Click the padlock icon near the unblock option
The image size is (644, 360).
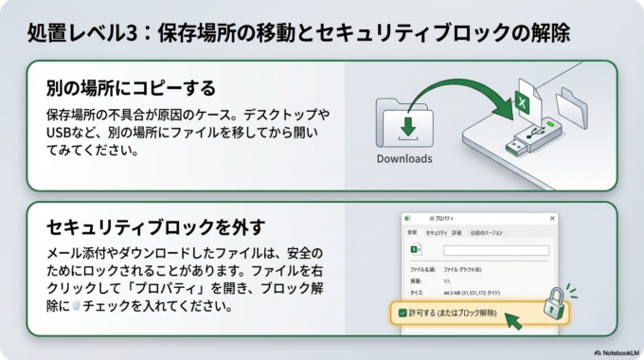pyautogui.click(x=554, y=304)
